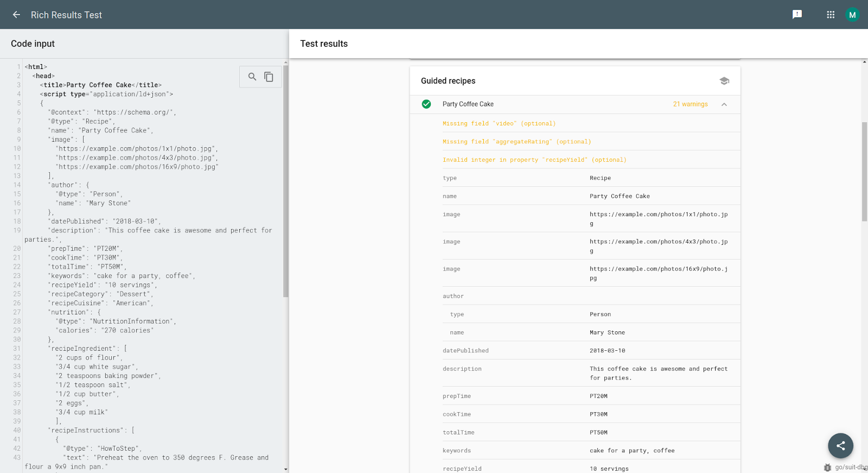Open the feedback icon in header
This screenshot has height=473, width=868.
click(797, 15)
